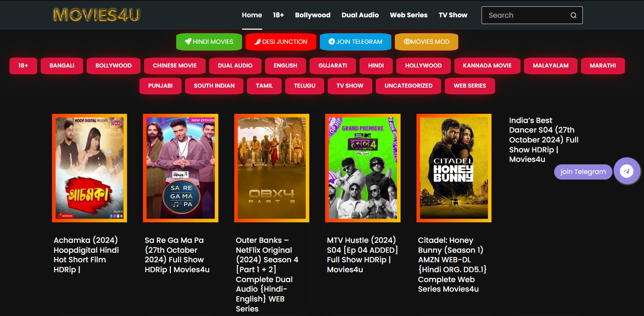This screenshot has width=644, height=316.
Task: Select Dual Audio in top navigation
Action: point(360,15)
